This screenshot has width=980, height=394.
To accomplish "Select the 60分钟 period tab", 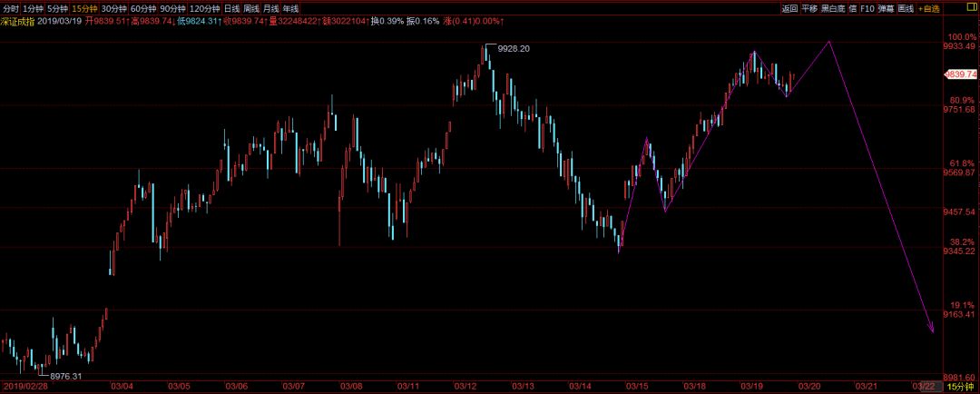I will 143,9.
